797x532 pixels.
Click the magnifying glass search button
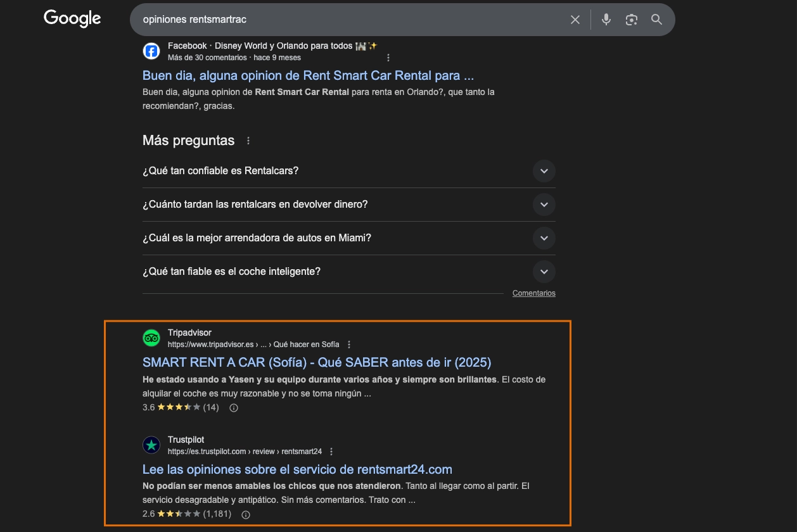tap(656, 20)
